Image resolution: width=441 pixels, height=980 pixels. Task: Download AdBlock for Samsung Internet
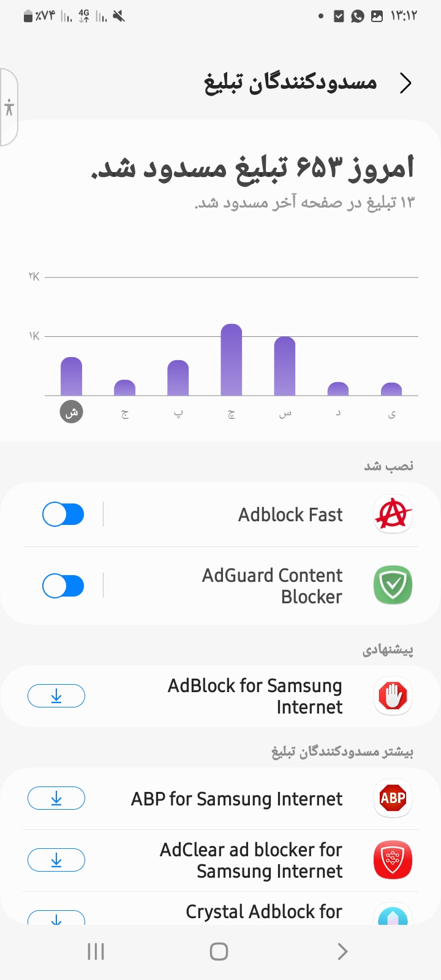pyautogui.click(x=56, y=696)
